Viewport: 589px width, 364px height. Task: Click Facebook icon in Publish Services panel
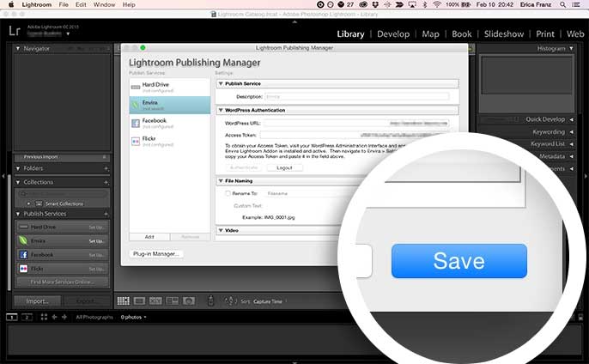pos(23,254)
